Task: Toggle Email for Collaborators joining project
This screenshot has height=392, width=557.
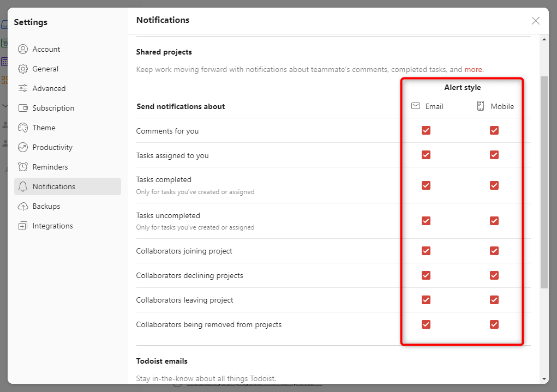Action: 426,251
